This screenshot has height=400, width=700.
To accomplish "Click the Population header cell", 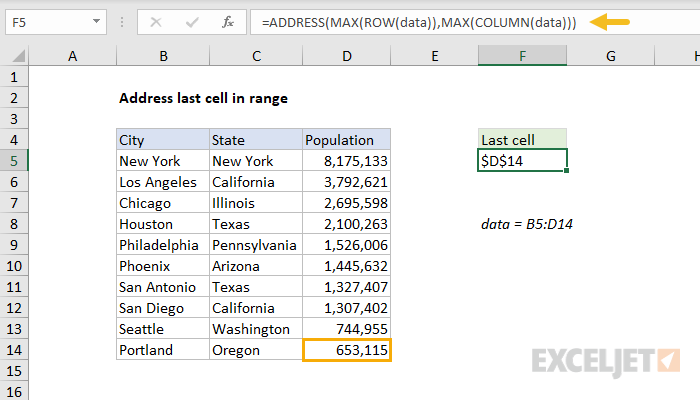I will 346,140.
